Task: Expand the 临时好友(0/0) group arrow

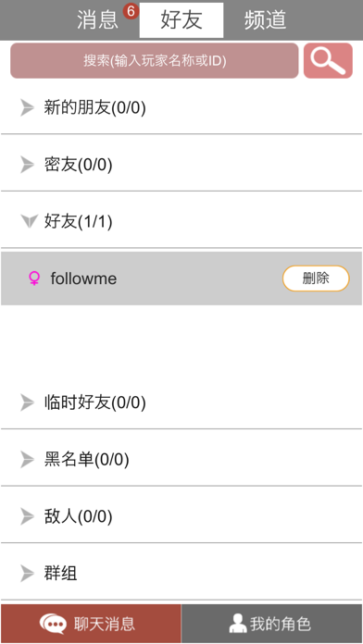Action: tap(27, 402)
